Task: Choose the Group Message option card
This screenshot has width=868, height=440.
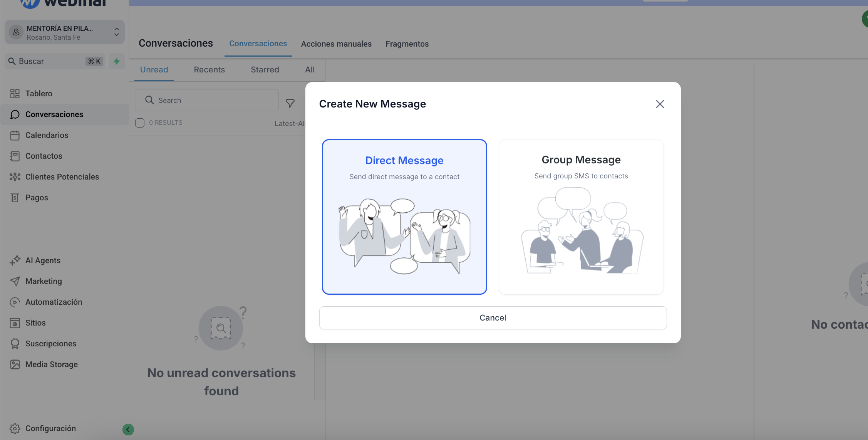Action: [x=581, y=217]
